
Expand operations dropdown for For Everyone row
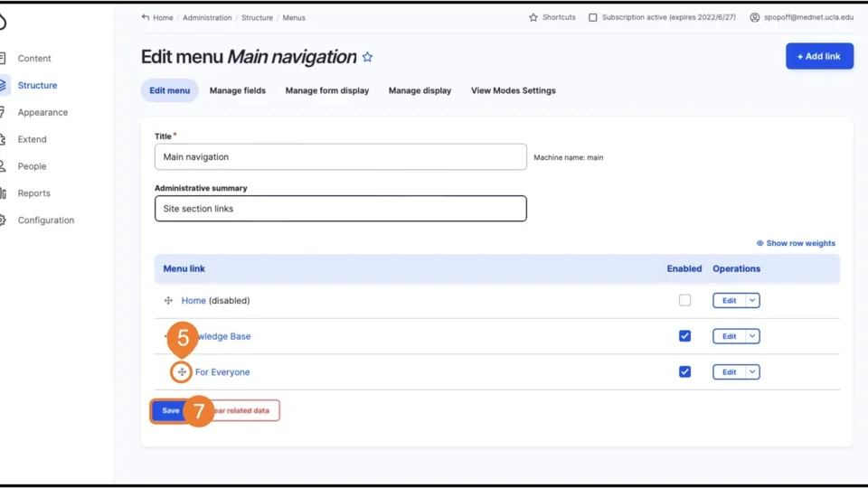pos(752,371)
